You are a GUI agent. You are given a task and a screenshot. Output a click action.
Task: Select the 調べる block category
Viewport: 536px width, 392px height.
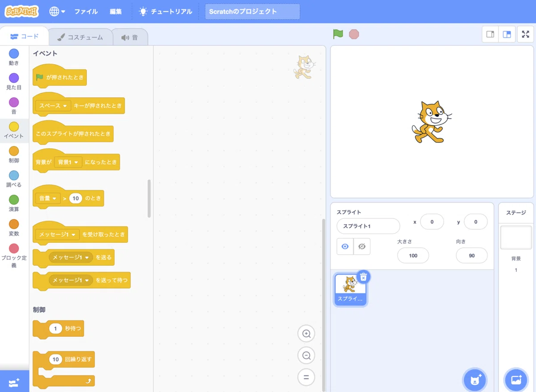[x=14, y=179]
